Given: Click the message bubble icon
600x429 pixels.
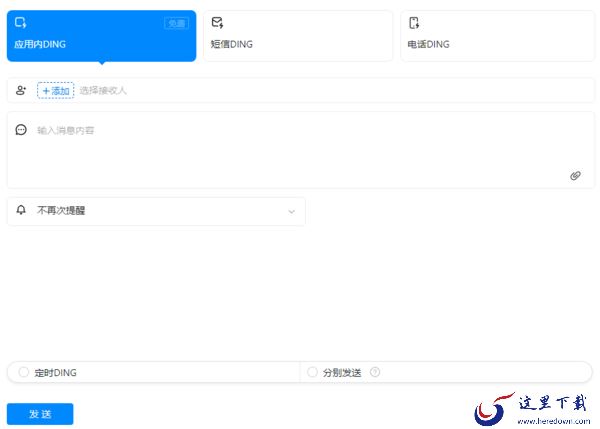Looking at the screenshot, I should 21,130.
